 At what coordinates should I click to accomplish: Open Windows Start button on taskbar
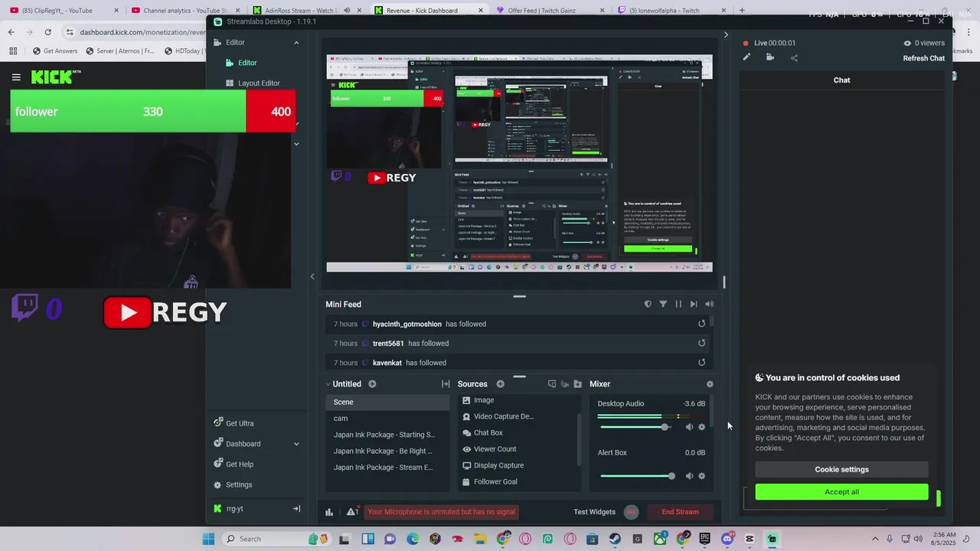pyautogui.click(x=208, y=539)
